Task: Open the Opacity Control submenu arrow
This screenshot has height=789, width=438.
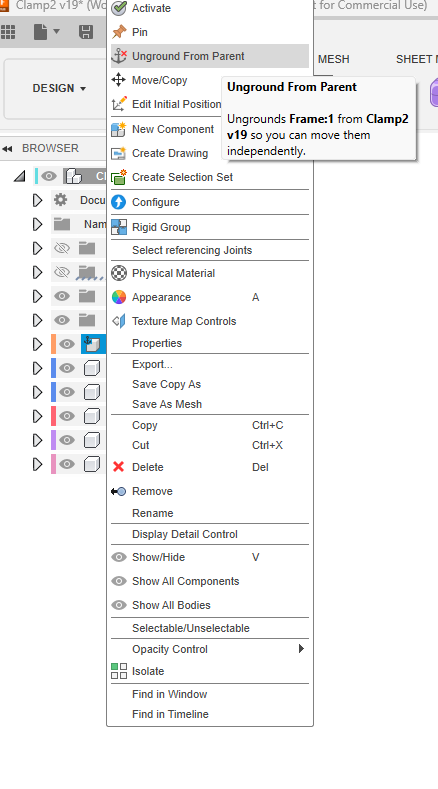Action: pos(301,648)
